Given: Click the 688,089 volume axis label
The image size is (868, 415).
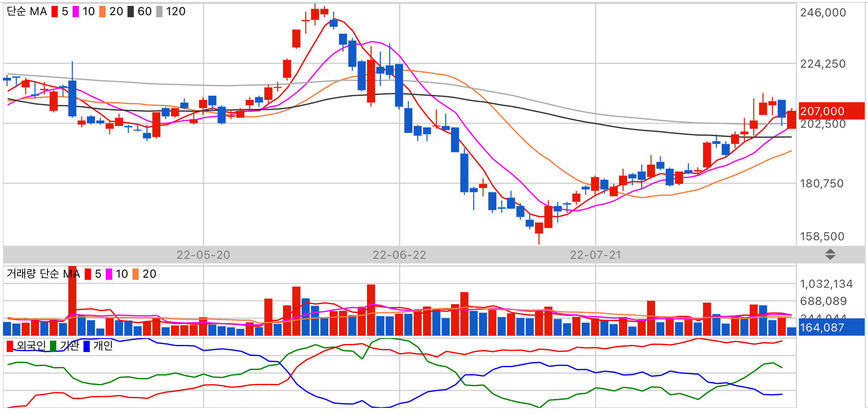Looking at the screenshot, I should pos(823,301).
